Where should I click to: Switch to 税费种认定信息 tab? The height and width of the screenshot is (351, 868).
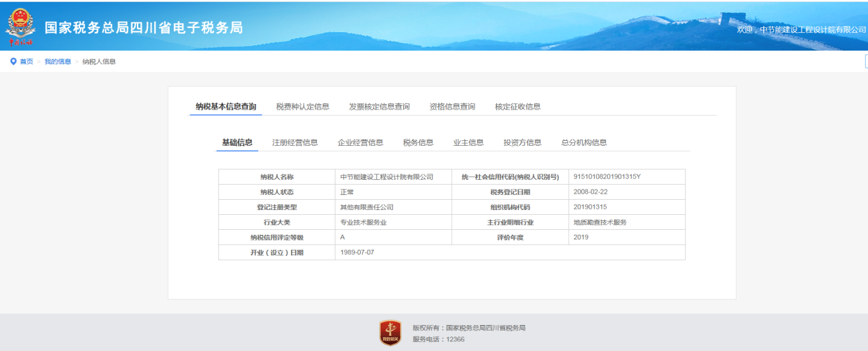click(x=303, y=107)
